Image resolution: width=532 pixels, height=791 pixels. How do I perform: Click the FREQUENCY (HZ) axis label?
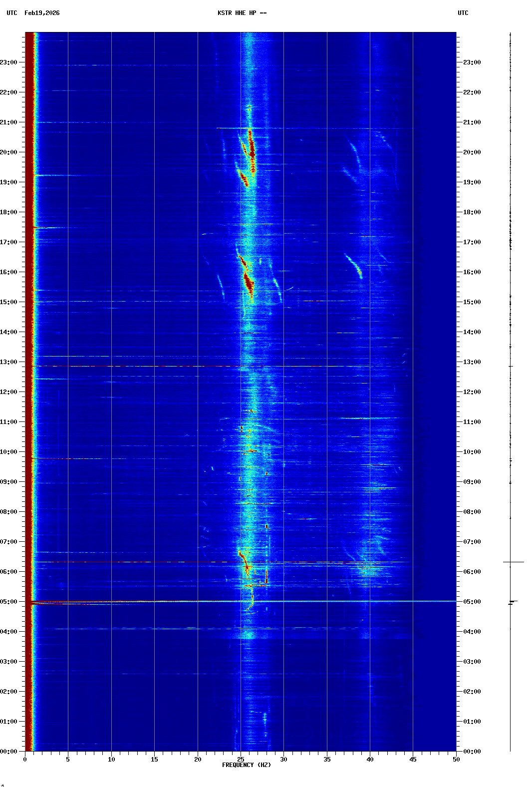(246, 765)
